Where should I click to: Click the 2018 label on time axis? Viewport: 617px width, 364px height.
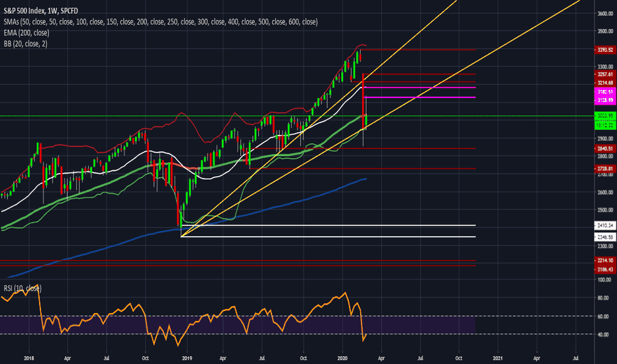[28, 358]
